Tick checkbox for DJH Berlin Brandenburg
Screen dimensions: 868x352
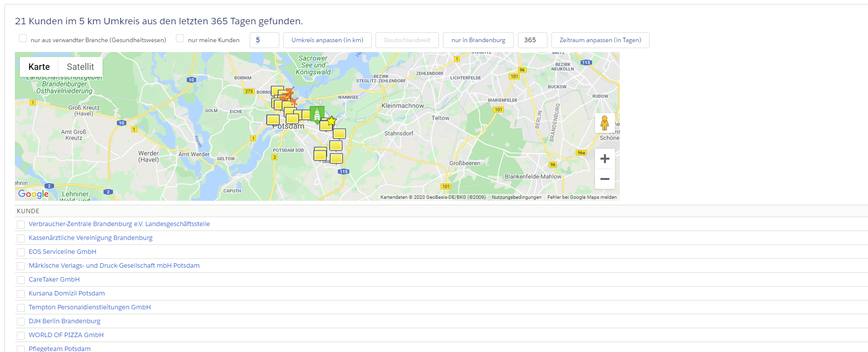[21, 322]
